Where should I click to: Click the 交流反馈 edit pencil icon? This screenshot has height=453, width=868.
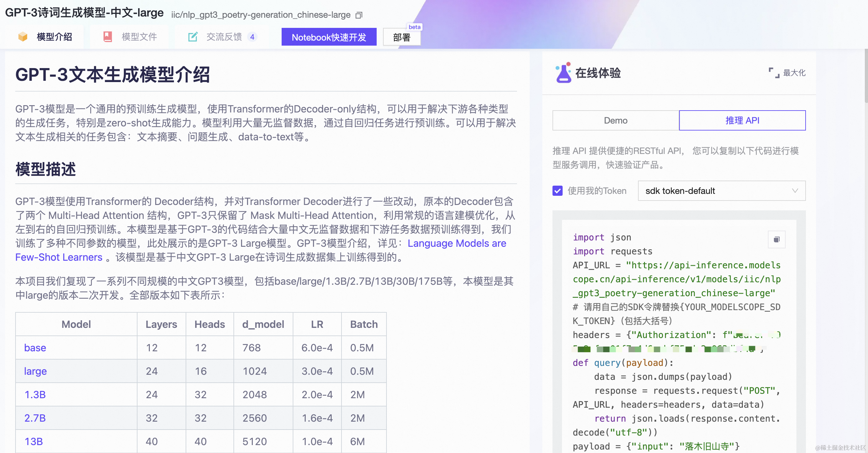pos(193,37)
